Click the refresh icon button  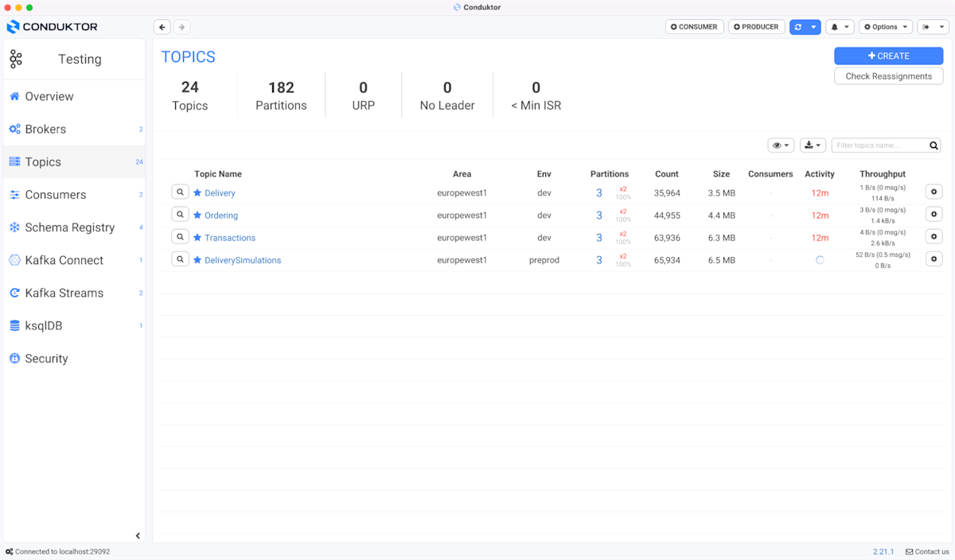[x=797, y=27]
